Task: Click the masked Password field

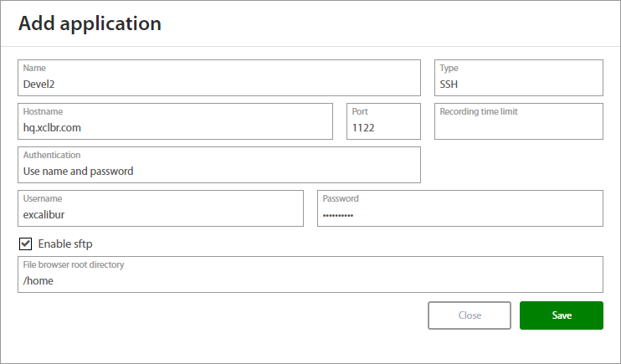Action: pyautogui.click(x=459, y=214)
